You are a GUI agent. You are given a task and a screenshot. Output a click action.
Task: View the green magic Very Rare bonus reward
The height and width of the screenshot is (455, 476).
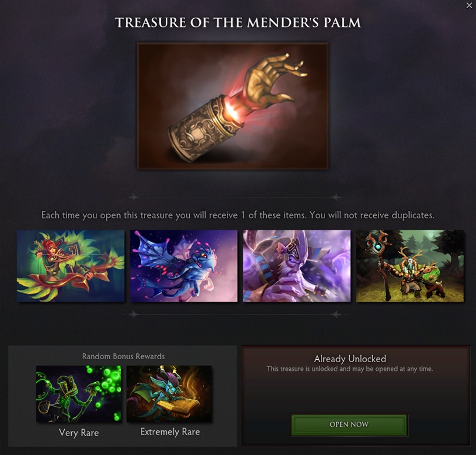[79, 394]
